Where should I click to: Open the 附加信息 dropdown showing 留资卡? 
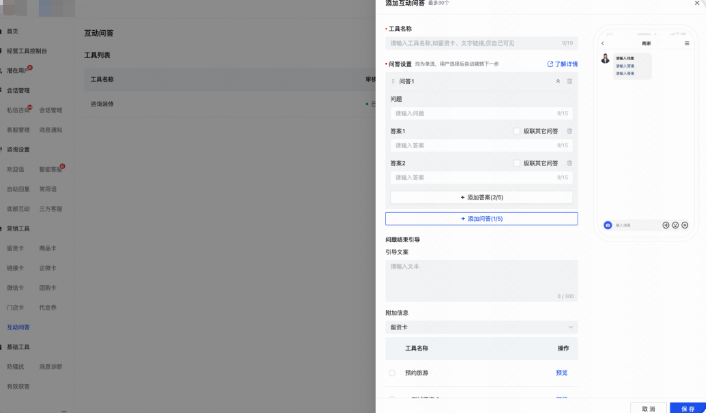[x=481, y=327]
